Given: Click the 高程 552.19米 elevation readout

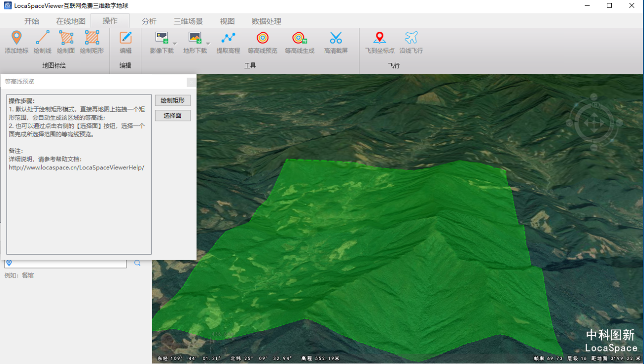Looking at the screenshot, I should pyautogui.click(x=320, y=359).
